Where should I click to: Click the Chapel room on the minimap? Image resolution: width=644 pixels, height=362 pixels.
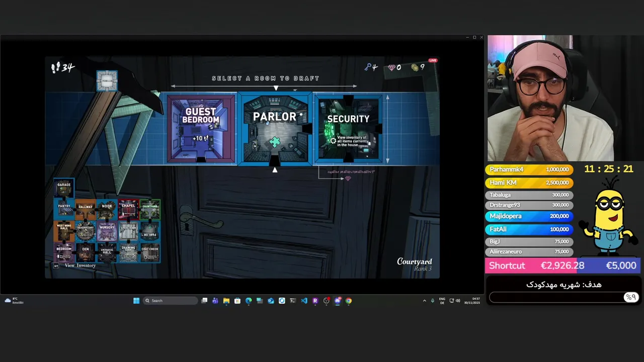[x=128, y=210]
